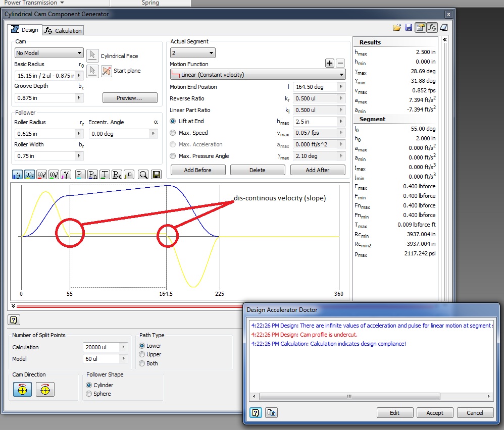
Task: Toggle the lift curve display icon
Action: [x=18, y=174]
